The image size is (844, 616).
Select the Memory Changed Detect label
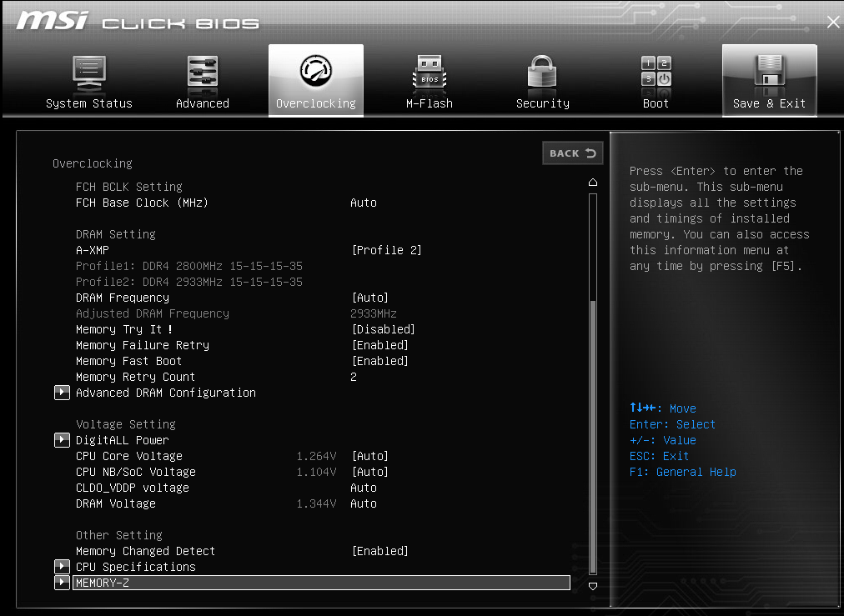[x=145, y=551]
